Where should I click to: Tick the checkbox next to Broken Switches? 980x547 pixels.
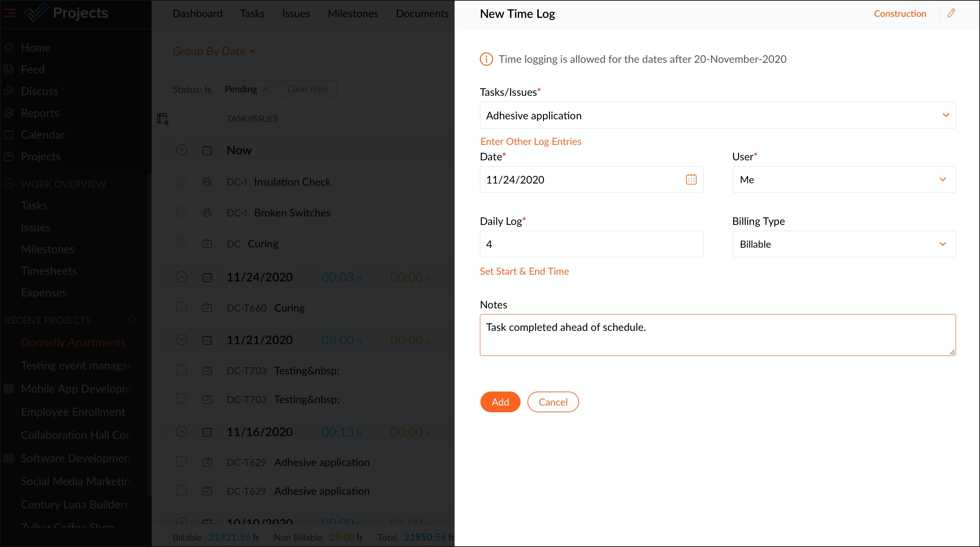[181, 212]
